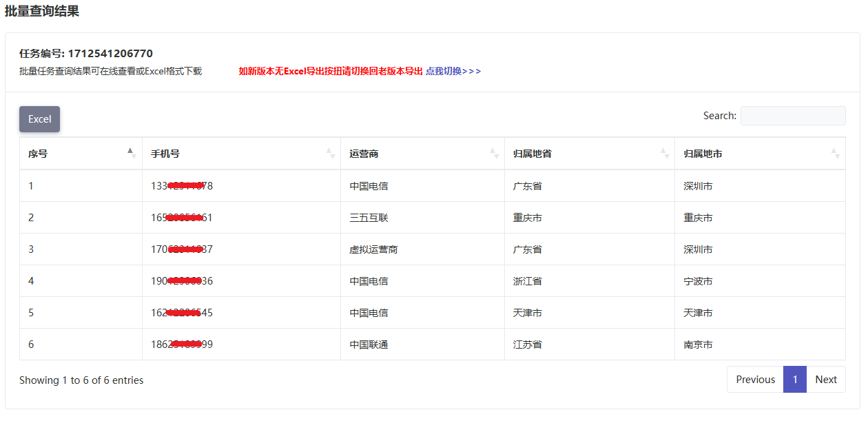868x421 pixels.
Task: Click the 序号 column header
Action: 38,154
